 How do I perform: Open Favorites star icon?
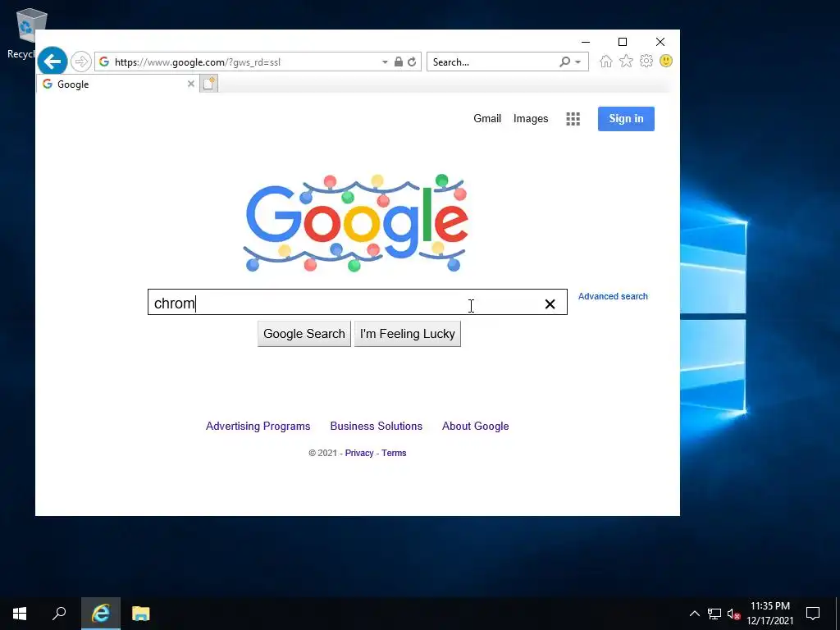point(626,61)
